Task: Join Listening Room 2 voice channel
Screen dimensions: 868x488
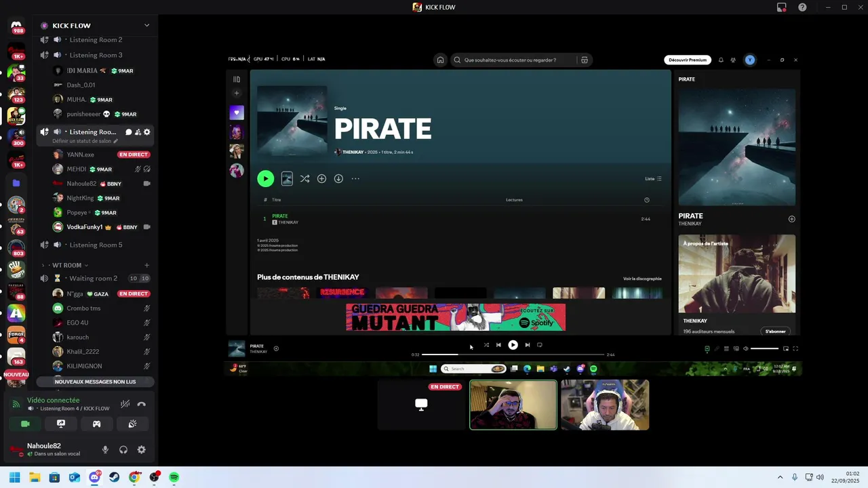Action: click(x=95, y=40)
